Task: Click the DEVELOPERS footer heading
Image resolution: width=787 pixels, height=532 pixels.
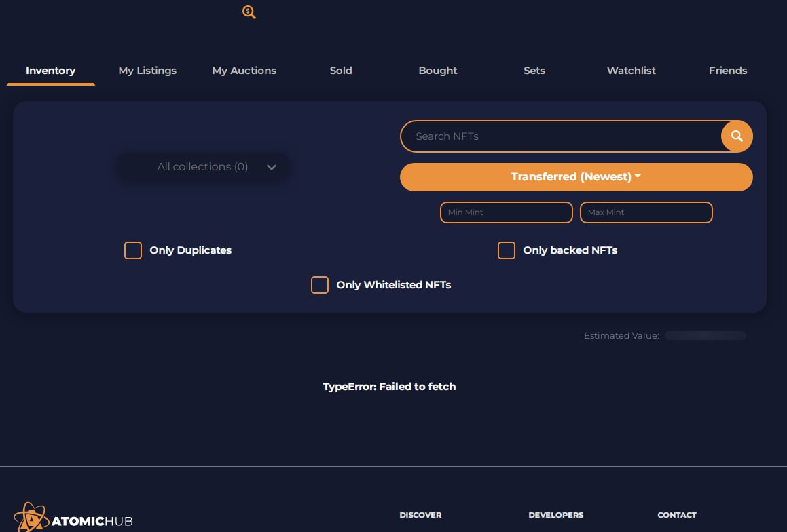Action: pyautogui.click(x=555, y=515)
